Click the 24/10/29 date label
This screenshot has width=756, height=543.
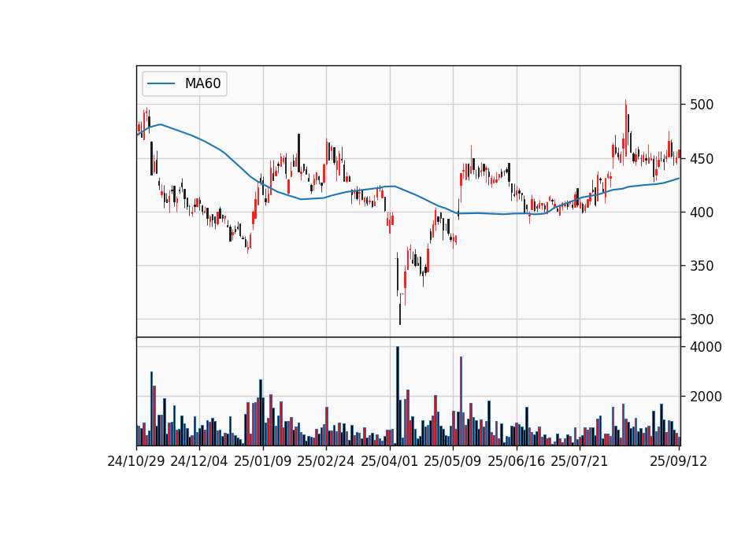[136, 461]
